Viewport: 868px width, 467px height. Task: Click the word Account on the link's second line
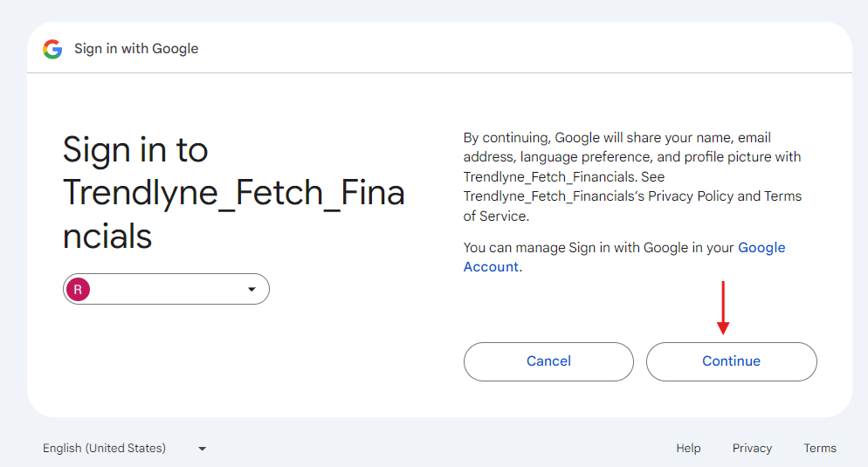491,267
